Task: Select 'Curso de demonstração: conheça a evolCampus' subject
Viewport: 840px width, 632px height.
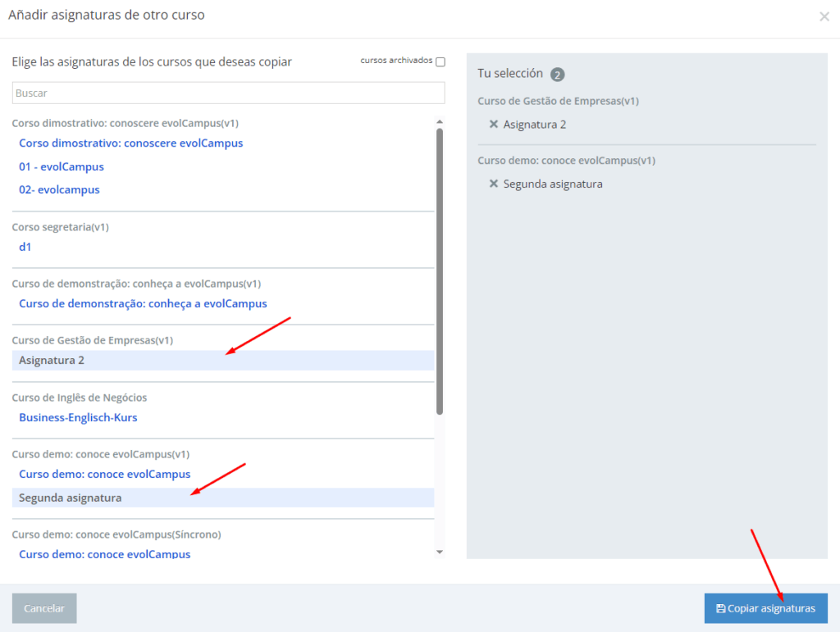Action: coord(143,303)
